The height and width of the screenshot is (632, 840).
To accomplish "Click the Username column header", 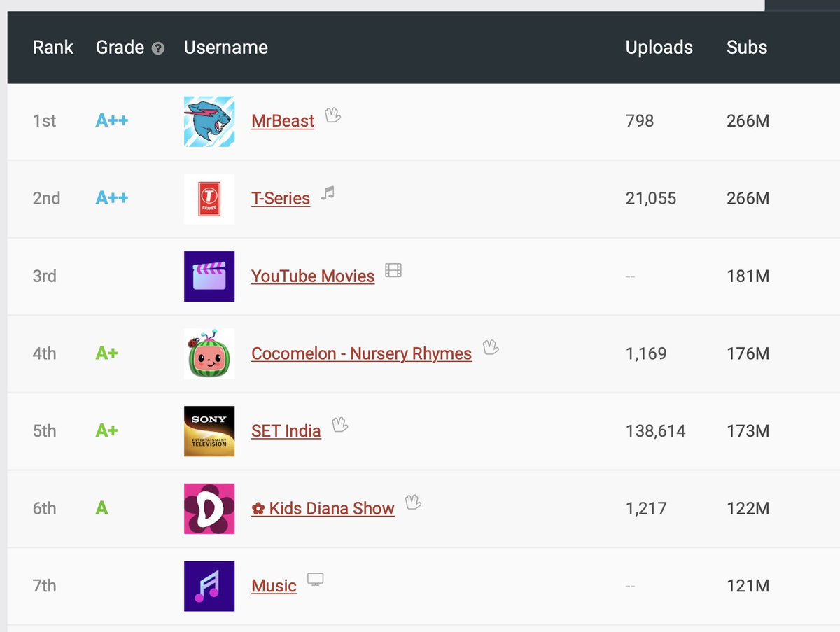I will coord(226,48).
